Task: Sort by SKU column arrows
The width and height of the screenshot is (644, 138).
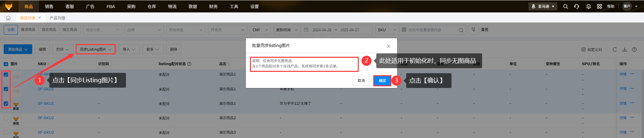Action: click(x=49, y=64)
